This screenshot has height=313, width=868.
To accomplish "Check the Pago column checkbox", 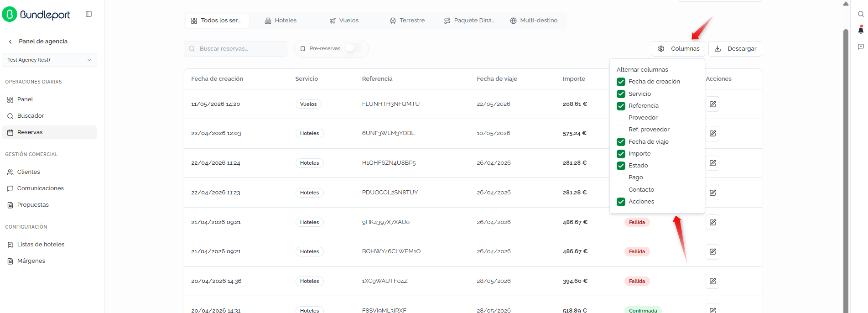I will (621, 177).
